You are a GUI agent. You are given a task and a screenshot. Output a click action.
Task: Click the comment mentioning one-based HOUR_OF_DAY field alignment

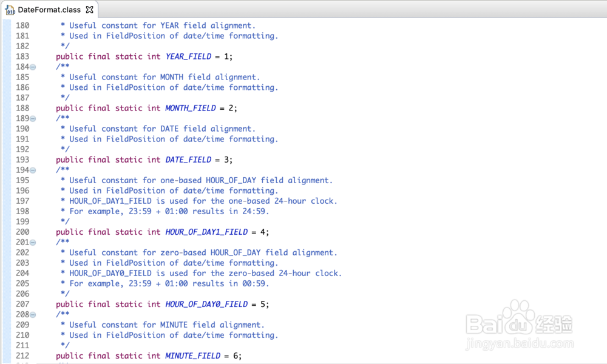(201, 180)
